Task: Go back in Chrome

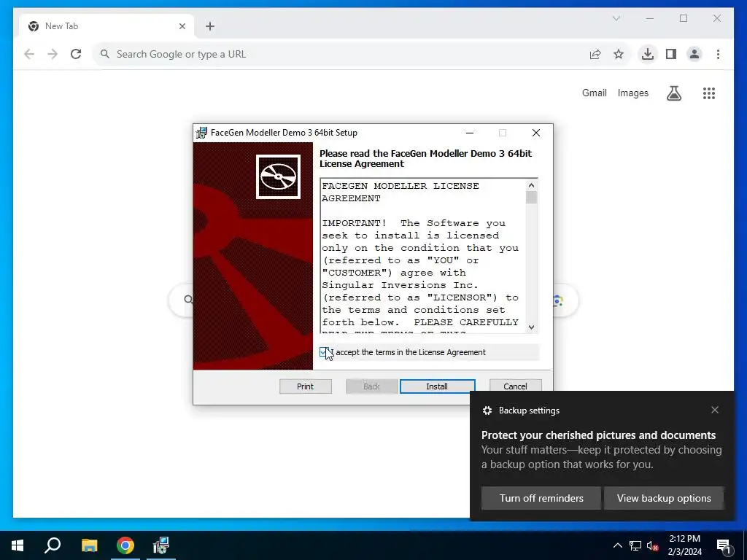Action: click(29, 54)
